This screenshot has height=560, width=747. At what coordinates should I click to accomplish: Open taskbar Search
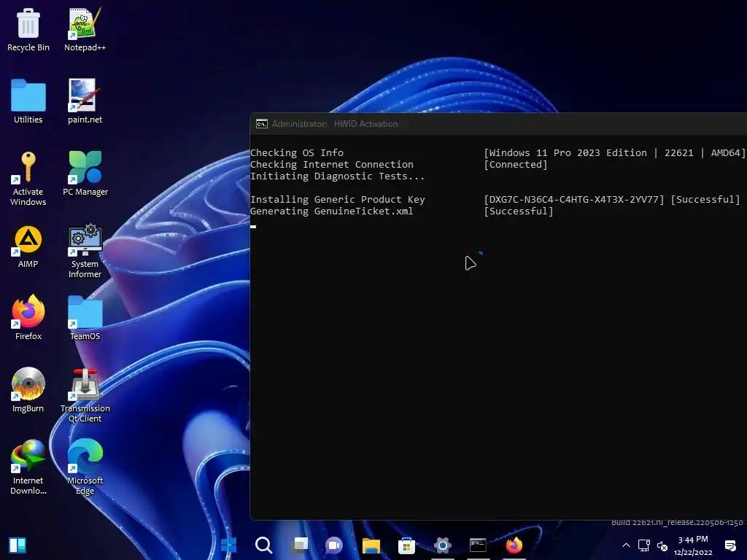263,545
